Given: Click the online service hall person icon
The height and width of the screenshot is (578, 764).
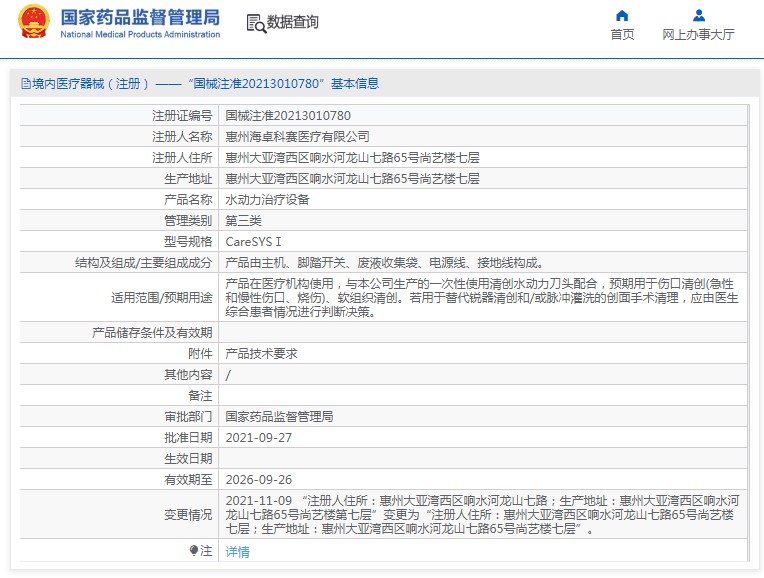Looking at the screenshot, I should point(699,16).
